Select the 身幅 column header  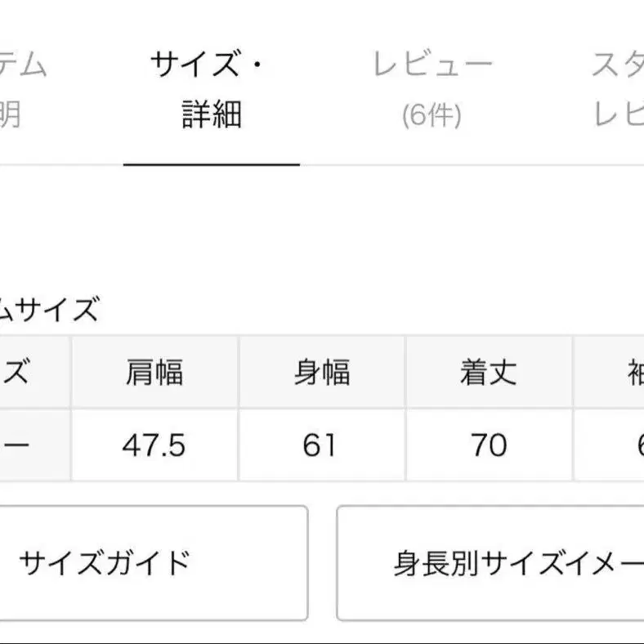pyautogui.click(x=322, y=373)
